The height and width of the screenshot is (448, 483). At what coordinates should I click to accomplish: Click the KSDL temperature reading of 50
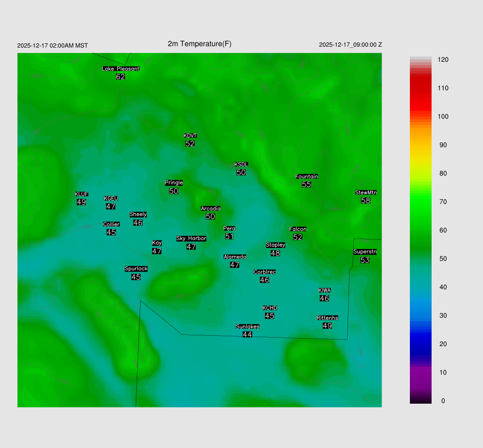tap(241, 173)
